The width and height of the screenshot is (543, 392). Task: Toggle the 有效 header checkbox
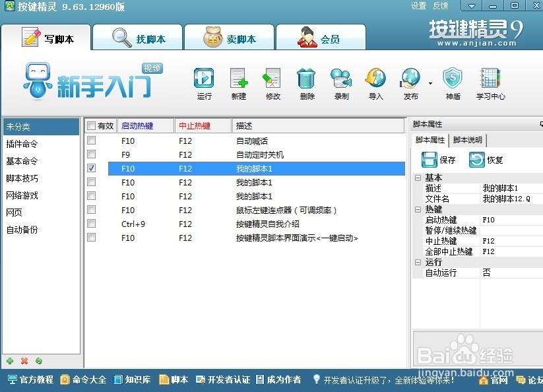point(91,125)
